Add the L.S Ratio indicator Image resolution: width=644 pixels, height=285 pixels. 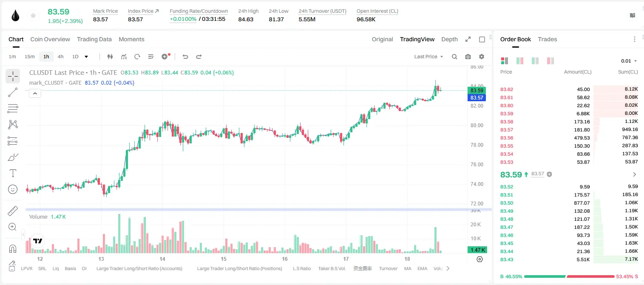click(x=302, y=268)
